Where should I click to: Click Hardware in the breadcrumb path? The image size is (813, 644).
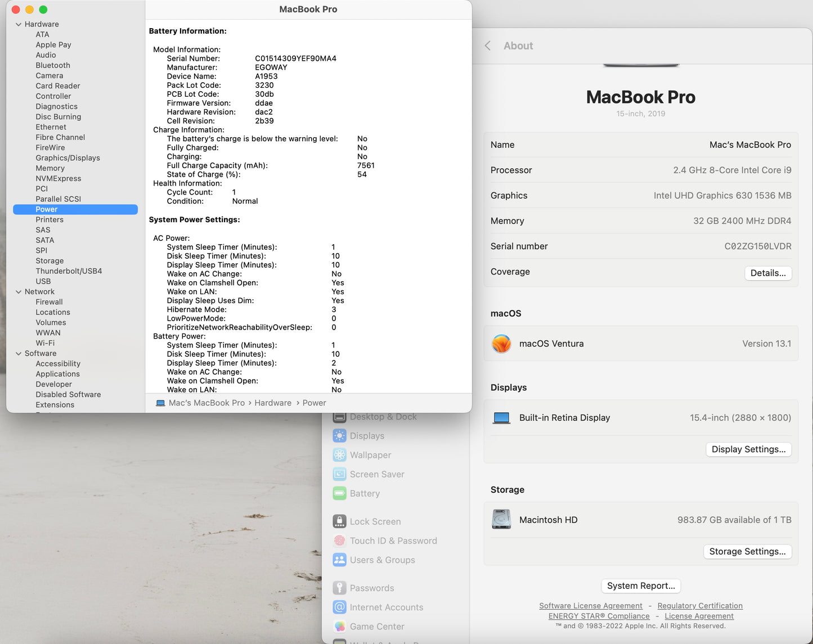273,403
